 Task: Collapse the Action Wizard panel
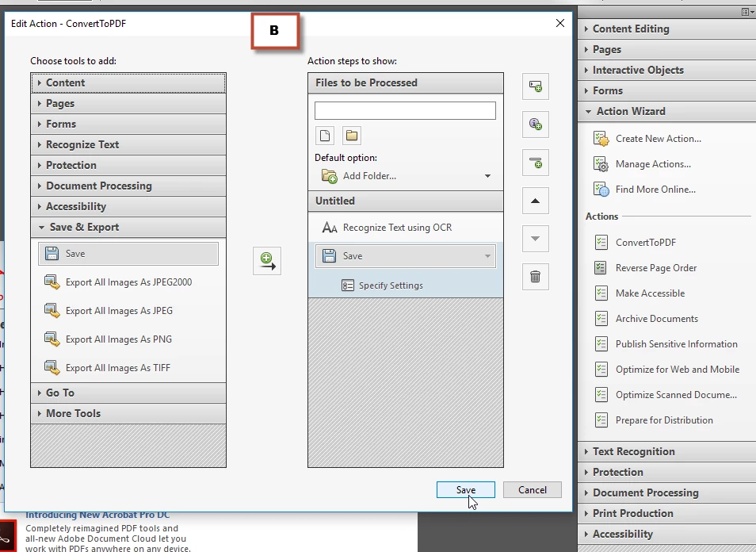click(x=666, y=112)
